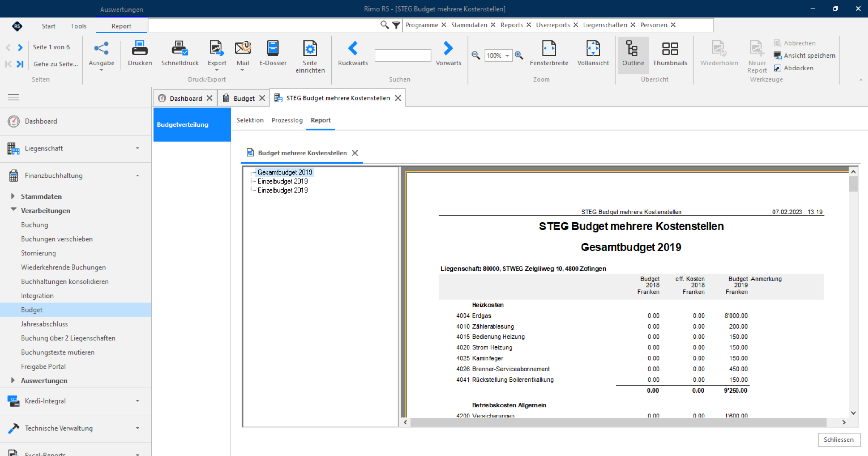Click the Rückwärts search arrow
868x456 pixels.
(x=352, y=48)
